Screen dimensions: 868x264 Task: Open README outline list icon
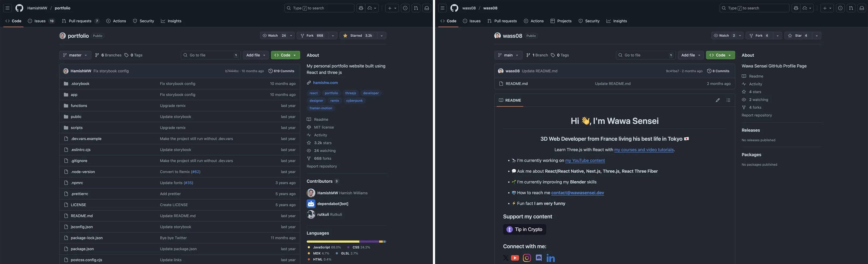pyautogui.click(x=728, y=100)
